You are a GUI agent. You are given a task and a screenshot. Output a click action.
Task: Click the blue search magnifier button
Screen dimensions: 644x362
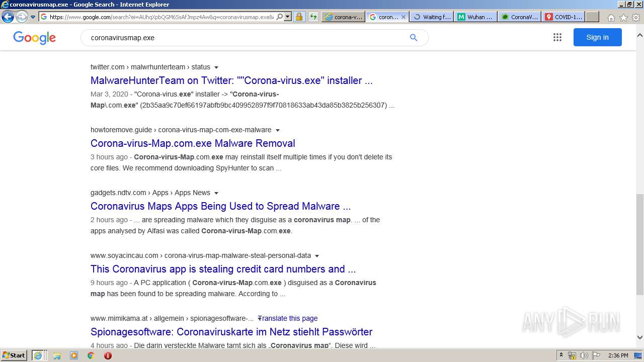[414, 38]
